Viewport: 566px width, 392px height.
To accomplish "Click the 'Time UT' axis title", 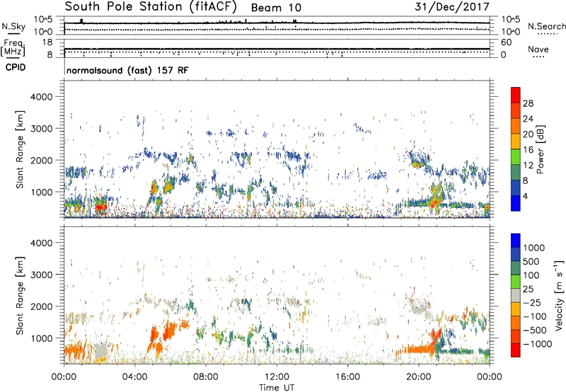I will [277, 388].
